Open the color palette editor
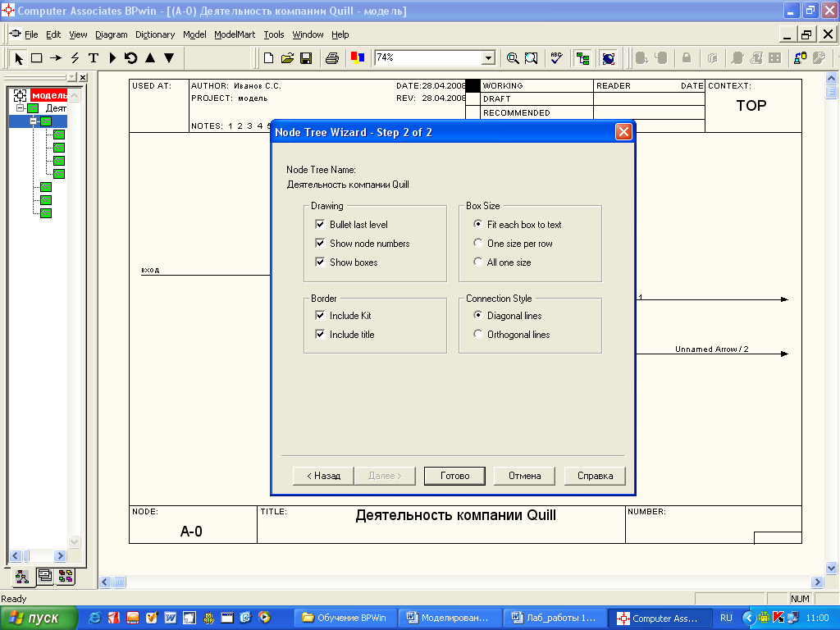Viewport: 840px width, 630px height. 358,58
